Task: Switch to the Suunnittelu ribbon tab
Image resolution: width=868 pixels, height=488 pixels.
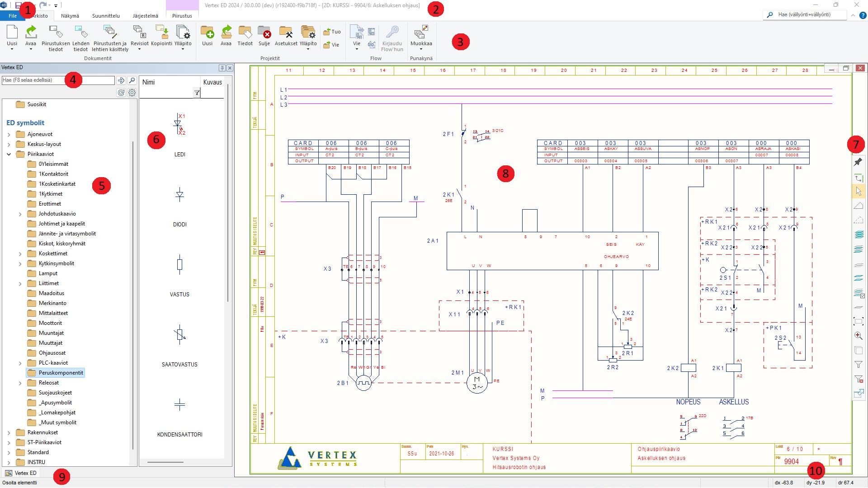Action: (106, 16)
